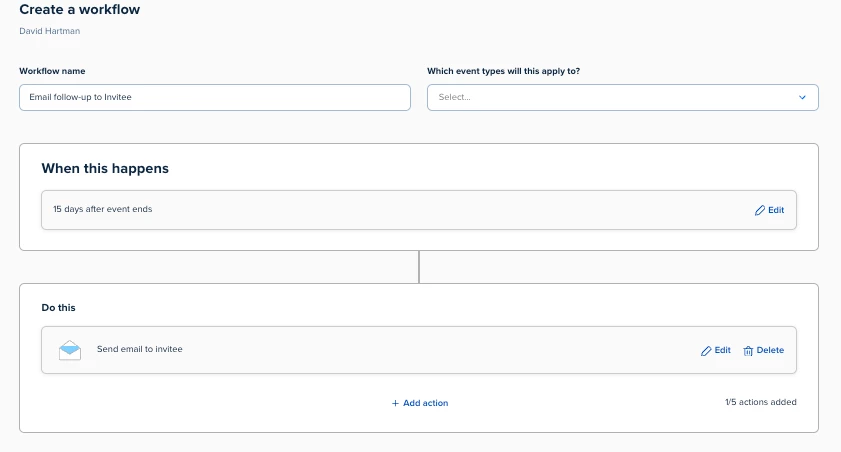
Task: Click the chevron arrow in event types dropdown
Action: [802, 98]
